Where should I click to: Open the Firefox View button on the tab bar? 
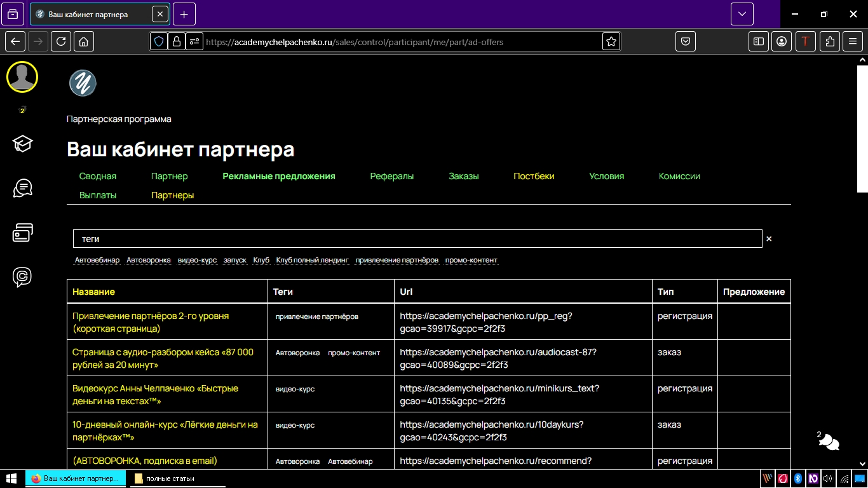tap(13, 14)
